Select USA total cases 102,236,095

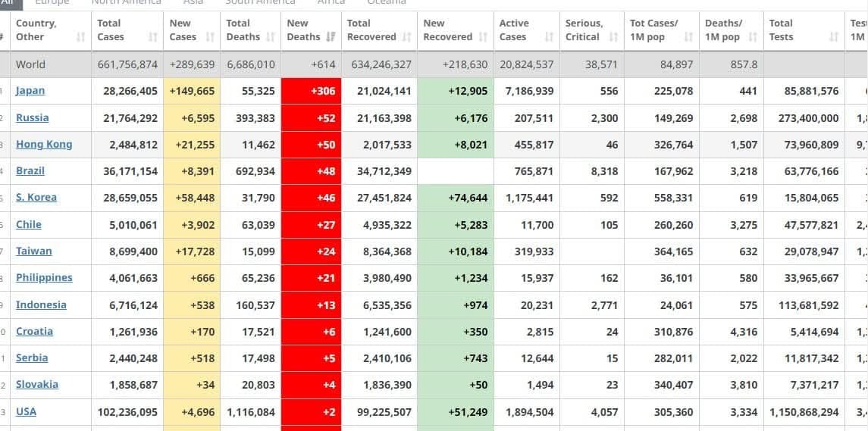pos(127,412)
